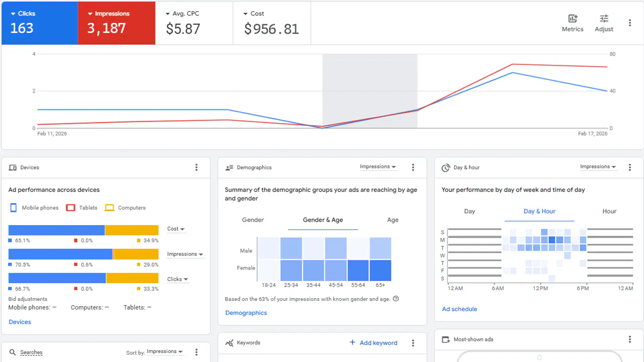Open the Metrics chart options
The width and height of the screenshot is (644, 362).
pyautogui.click(x=572, y=22)
